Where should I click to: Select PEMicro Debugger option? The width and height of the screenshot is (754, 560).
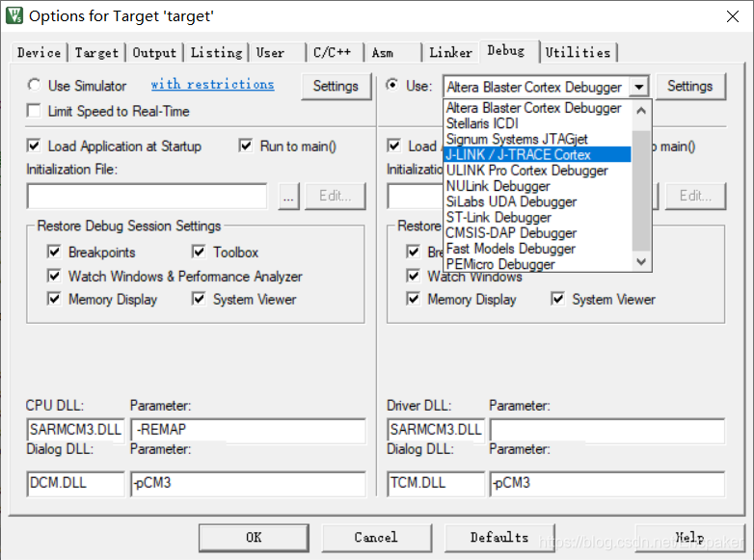(x=537, y=264)
